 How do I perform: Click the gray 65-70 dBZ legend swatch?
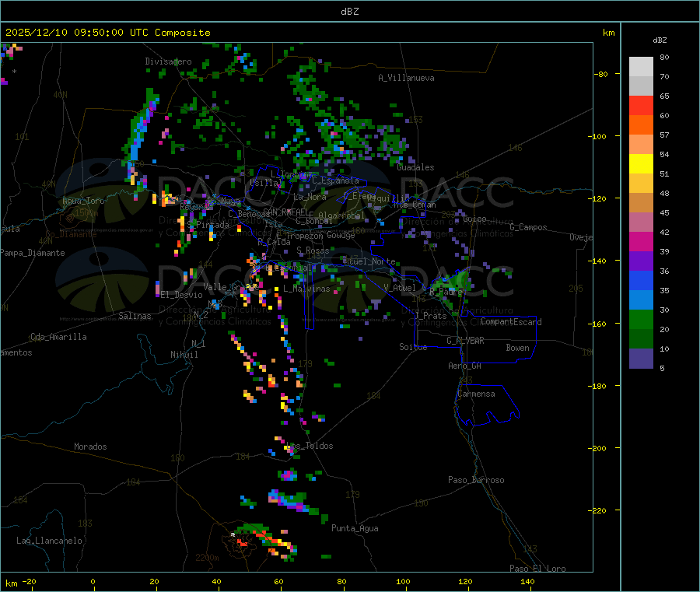click(x=641, y=86)
